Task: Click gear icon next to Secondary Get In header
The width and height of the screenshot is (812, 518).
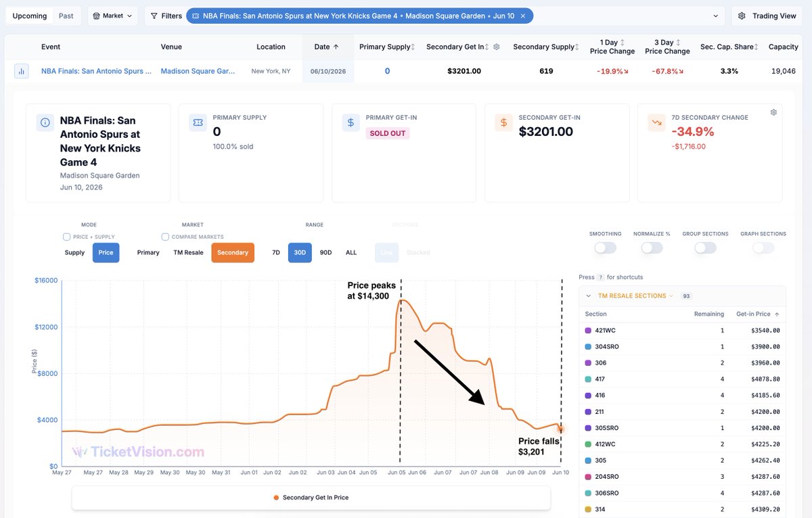Action: pyautogui.click(x=497, y=47)
